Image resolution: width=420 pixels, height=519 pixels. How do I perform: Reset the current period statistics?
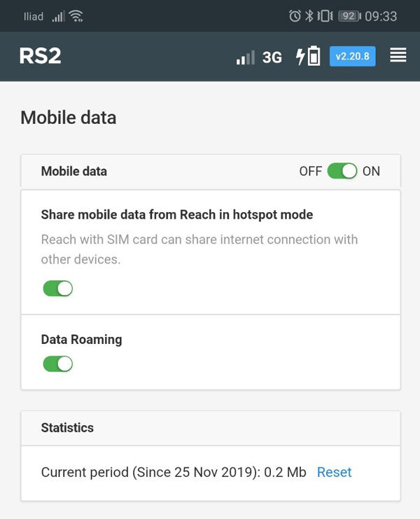tap(334, 472)
